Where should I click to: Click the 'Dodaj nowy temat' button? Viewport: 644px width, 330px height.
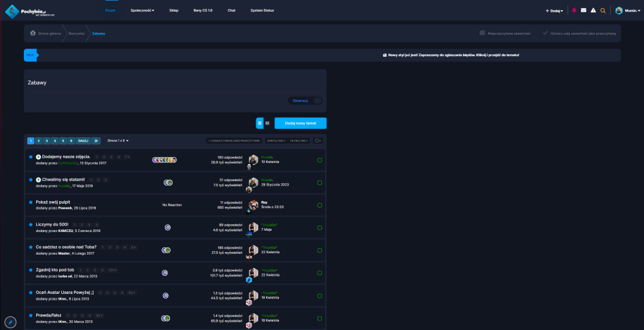pyautogui.click(x=300, y=122)
